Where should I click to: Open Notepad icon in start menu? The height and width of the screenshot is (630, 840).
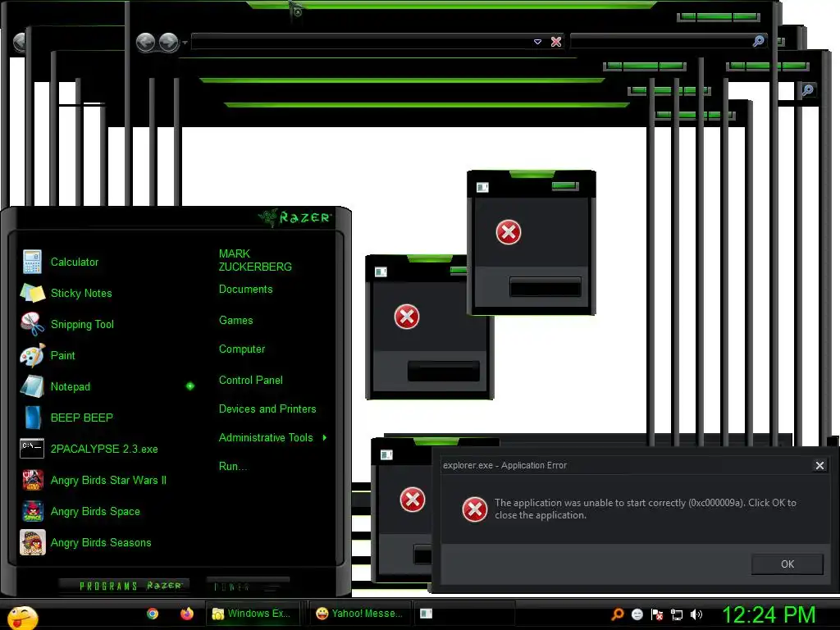(x=32, y=386)
